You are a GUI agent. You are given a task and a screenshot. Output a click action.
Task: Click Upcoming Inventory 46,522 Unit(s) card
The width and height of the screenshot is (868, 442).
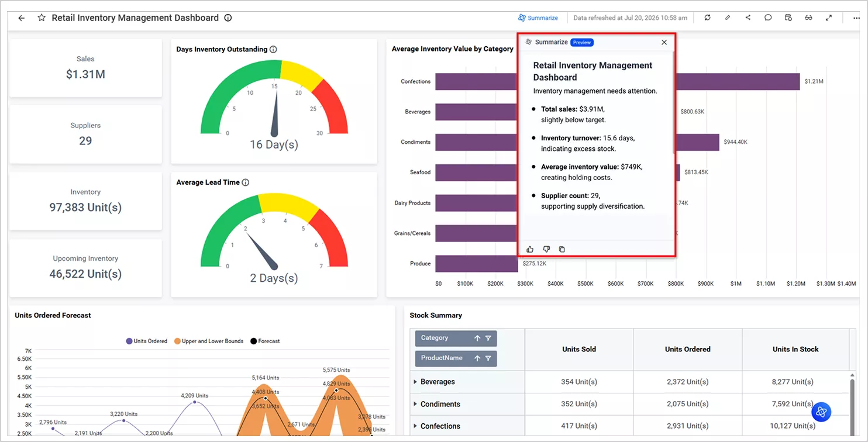(85, 267)
